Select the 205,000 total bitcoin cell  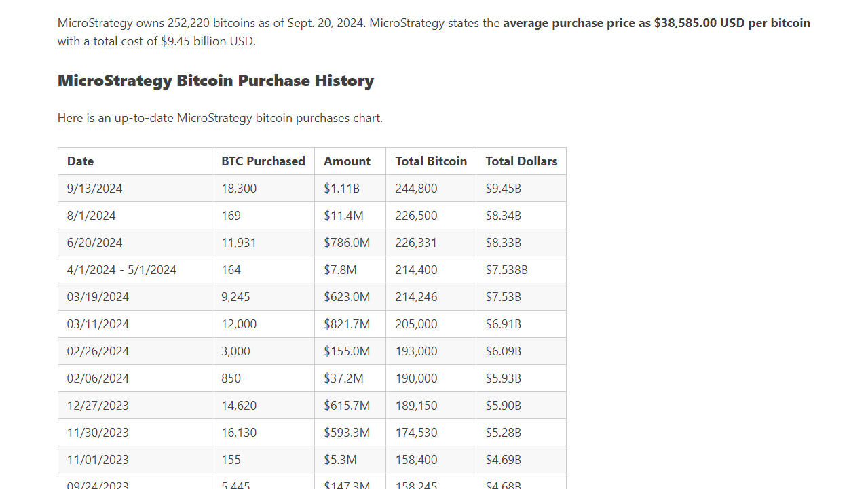point(431,324)
